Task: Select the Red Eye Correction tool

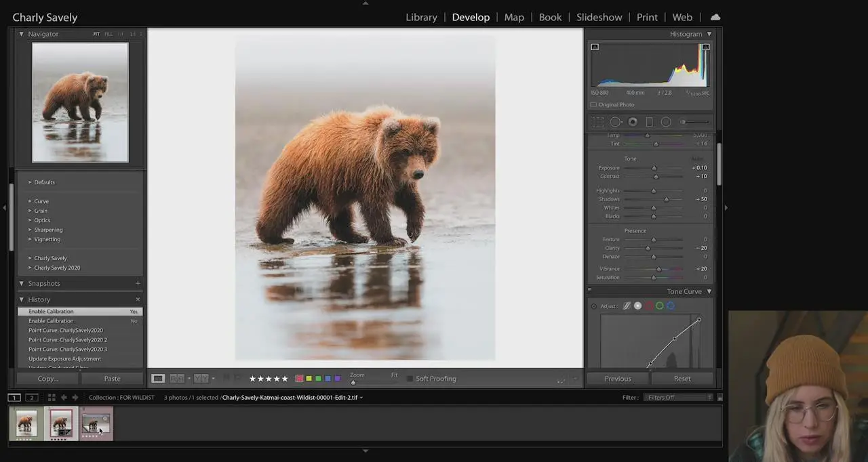Action: pos(633,122)
